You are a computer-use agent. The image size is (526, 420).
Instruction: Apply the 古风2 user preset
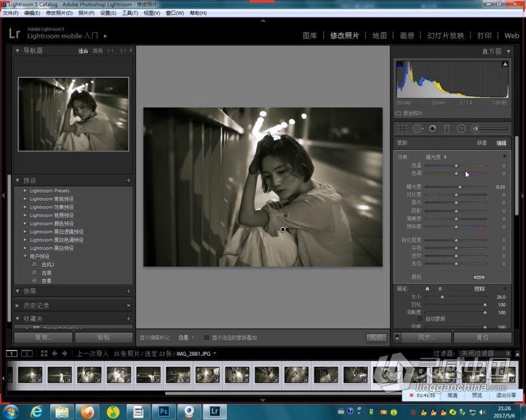[47, 265]
